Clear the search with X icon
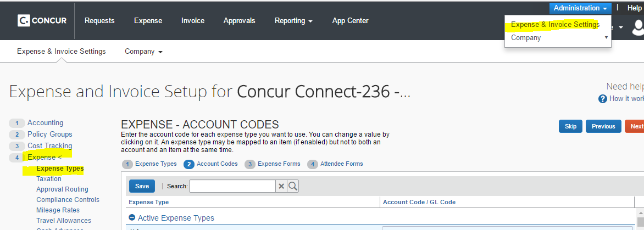This screenshot has height=230, width=644. click(281, 186)
